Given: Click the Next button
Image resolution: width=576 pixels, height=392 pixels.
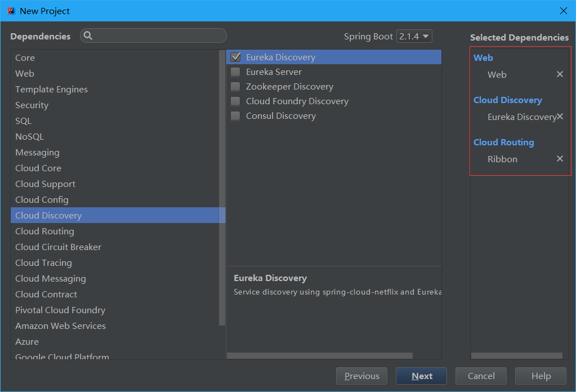Looking at the screenshot, I should pyautogui.click(x=421, y=376).
